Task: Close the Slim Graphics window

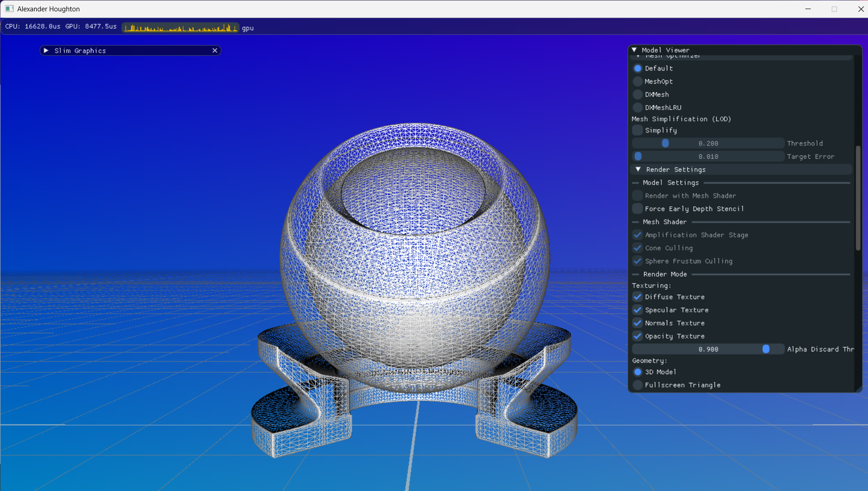Action: click(x=215, y=50)
